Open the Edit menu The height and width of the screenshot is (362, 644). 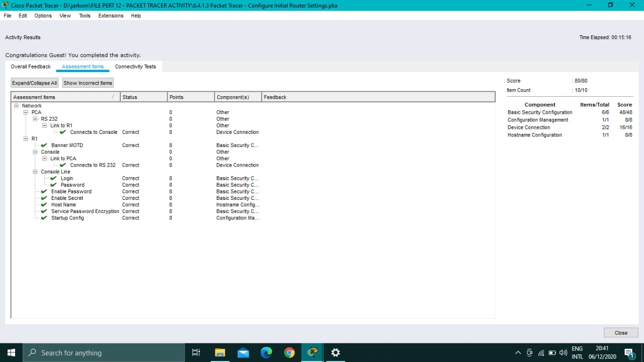pos(23,16)
